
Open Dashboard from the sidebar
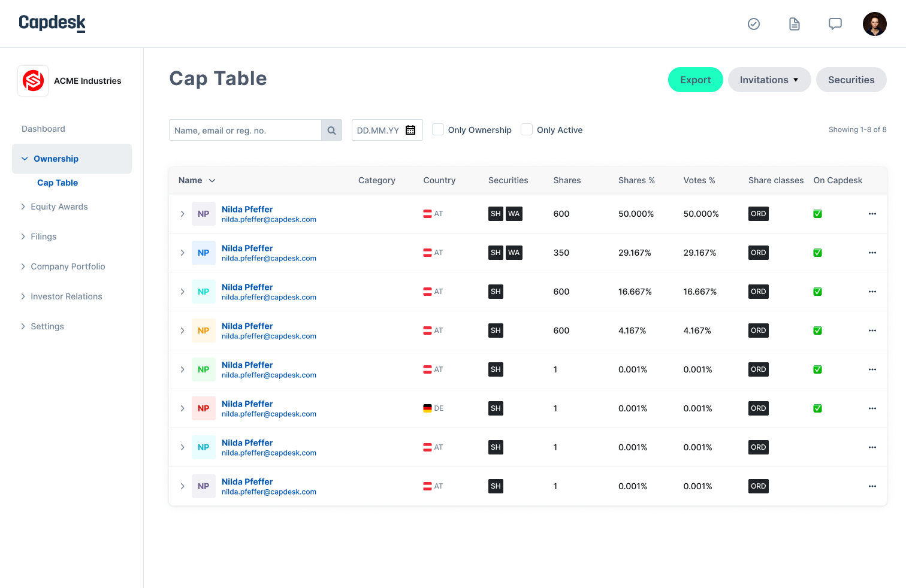pos(43,128)
